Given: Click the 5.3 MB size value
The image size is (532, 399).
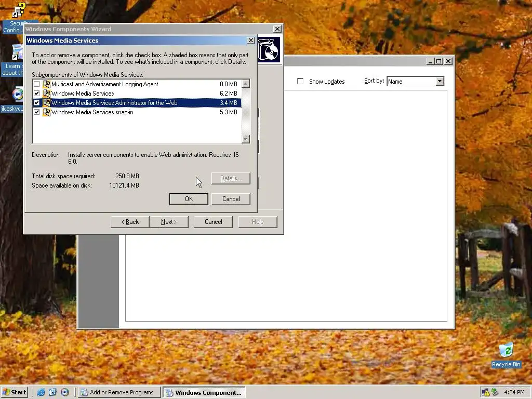Looking at the screenshot, I should pyautogui.click(x=229, y=112).
